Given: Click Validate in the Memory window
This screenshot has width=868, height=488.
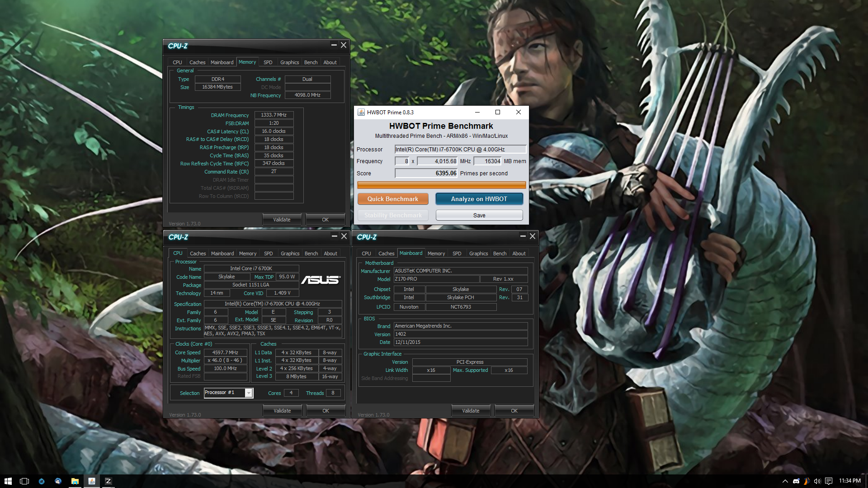Looking at the screenshot, I should tap(282, 220).
